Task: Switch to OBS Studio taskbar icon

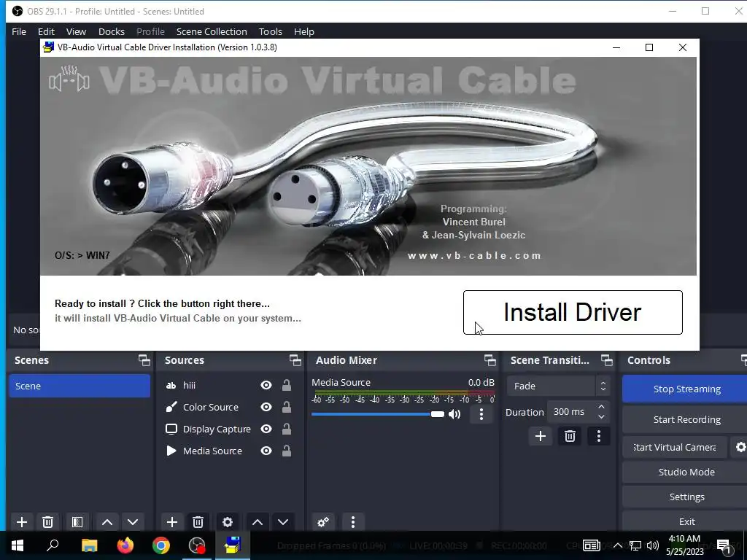Action: click(x=197, y=545)
